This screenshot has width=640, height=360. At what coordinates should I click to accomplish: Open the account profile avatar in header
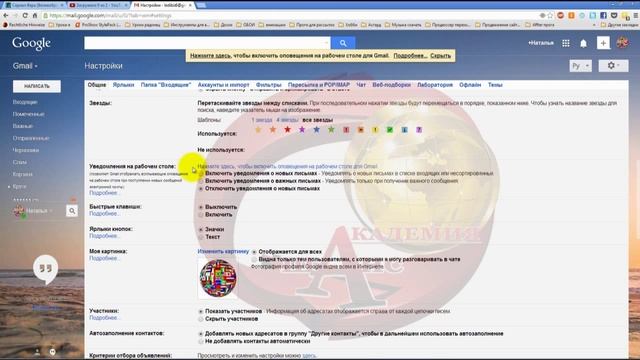(x=622, y=42)
